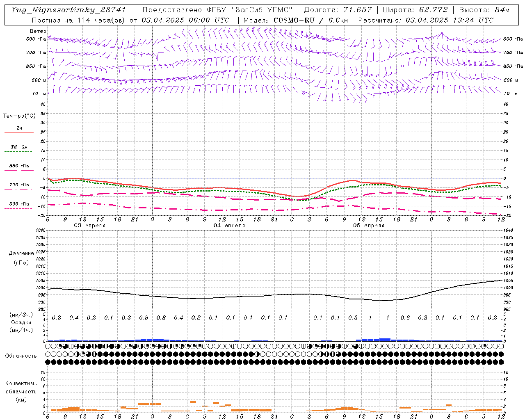Click the Облачность panel label
This screenshot has width=525, height=420.
click(x=21, y=356)
